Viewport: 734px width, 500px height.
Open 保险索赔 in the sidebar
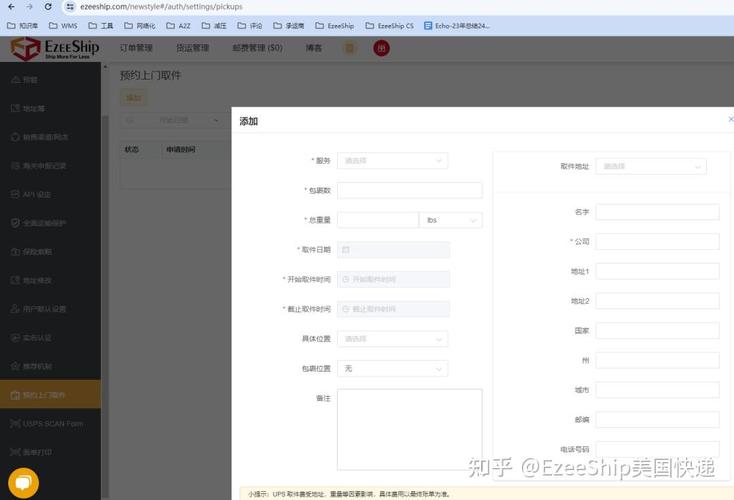click(51, 251)
